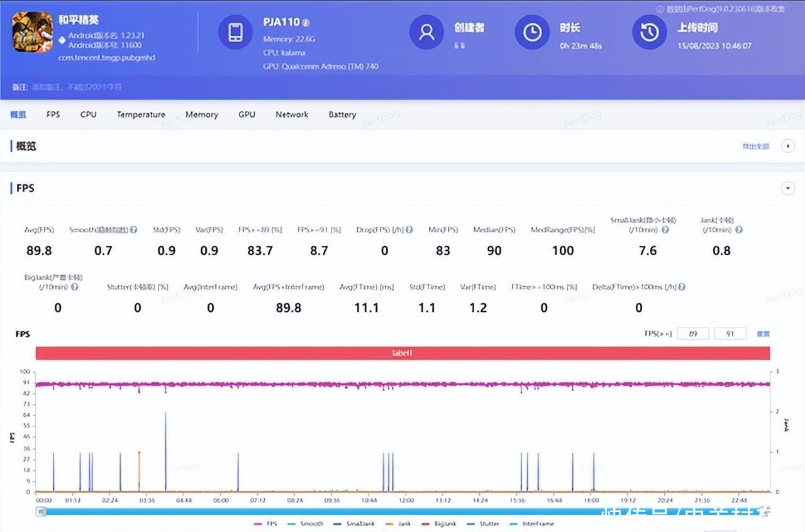The height and width of the screenshot is (532, 805).
Task: Click the 和平精英 game app icon
Action: coord(32,33)
